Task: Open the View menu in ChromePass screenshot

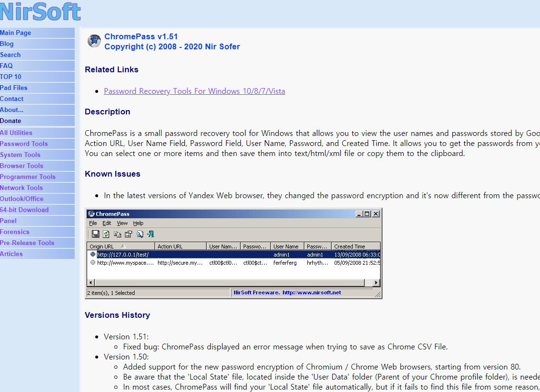Action: pos(122,223)
